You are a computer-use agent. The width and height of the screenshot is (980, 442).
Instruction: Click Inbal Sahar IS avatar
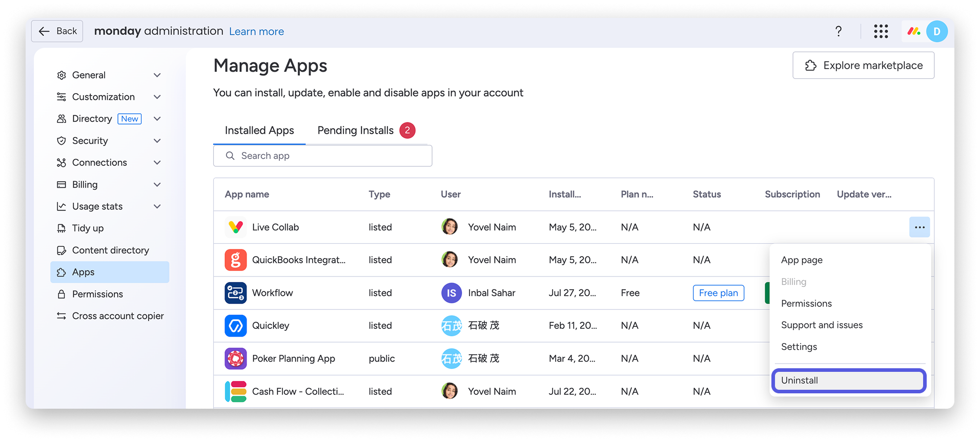pos(452,292)
